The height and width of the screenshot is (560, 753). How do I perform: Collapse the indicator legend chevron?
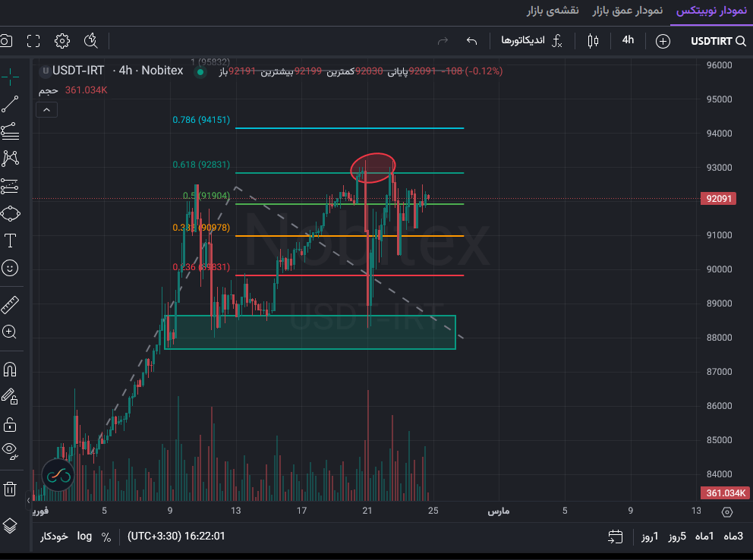pyautogui.click(x=46, y=110)
